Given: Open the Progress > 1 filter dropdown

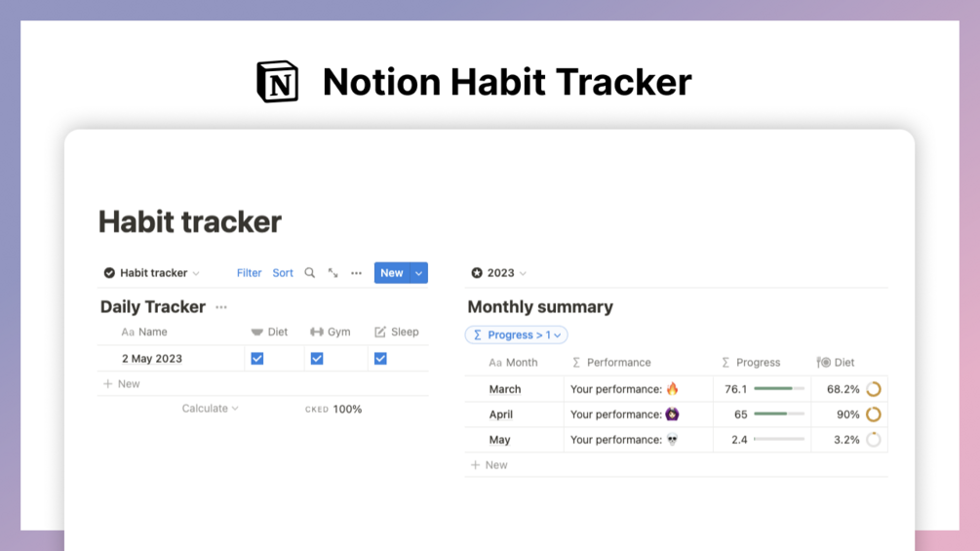Looking at the screenshot, I should click(x=516, y=335).
